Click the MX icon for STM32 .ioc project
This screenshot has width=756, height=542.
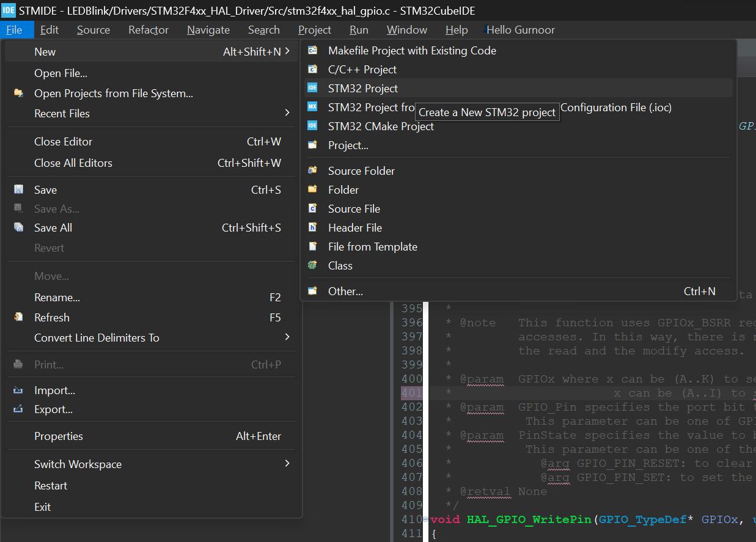click(x=314, y=107)
